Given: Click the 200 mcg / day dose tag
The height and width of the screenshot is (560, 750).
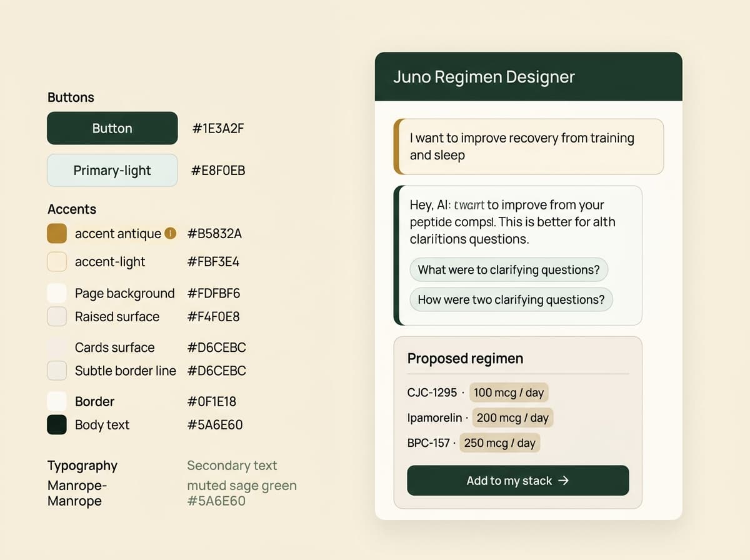Looking at the screenshot, I should (x=512, y=418).
